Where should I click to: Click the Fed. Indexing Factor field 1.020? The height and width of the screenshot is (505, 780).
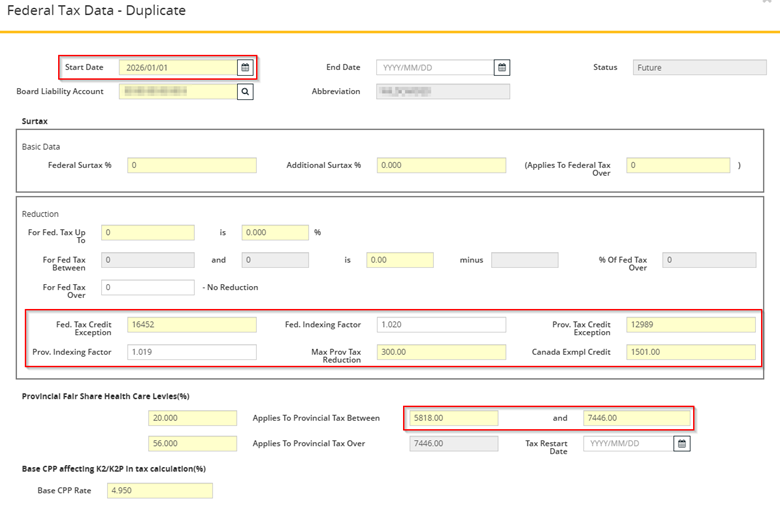[441, 324]
